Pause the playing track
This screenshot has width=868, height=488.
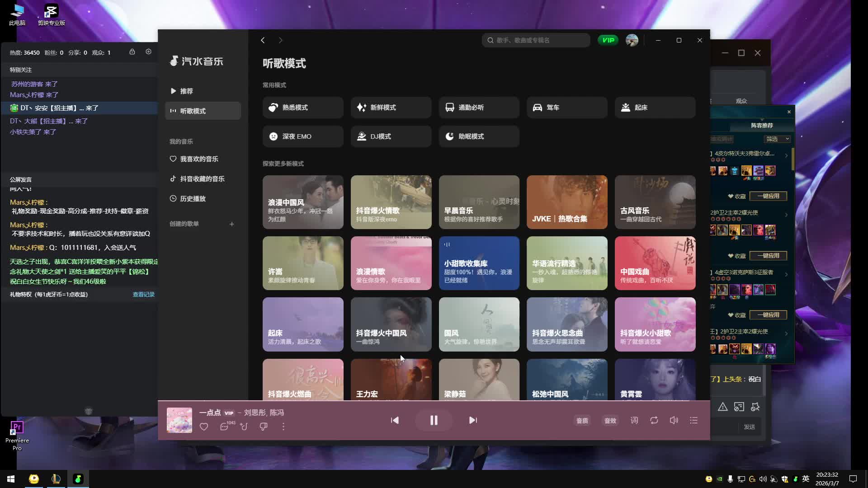pyautogui.click(x=434, y=421)
